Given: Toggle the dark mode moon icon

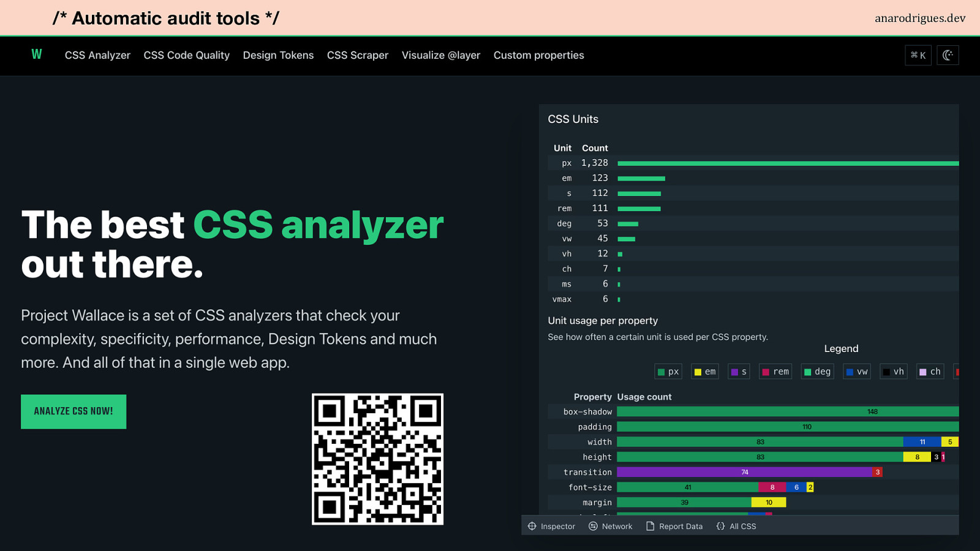Looking at the screenshot, I should pos(948,55).
